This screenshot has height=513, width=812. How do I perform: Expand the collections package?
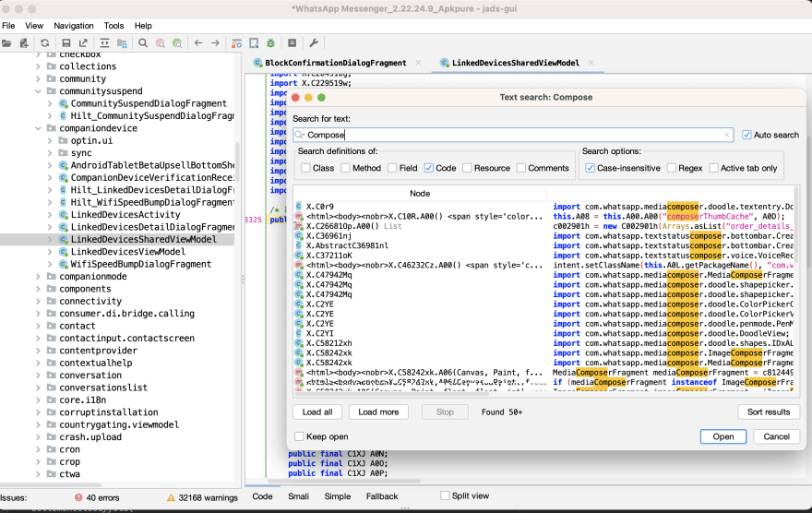click(38, 66)
